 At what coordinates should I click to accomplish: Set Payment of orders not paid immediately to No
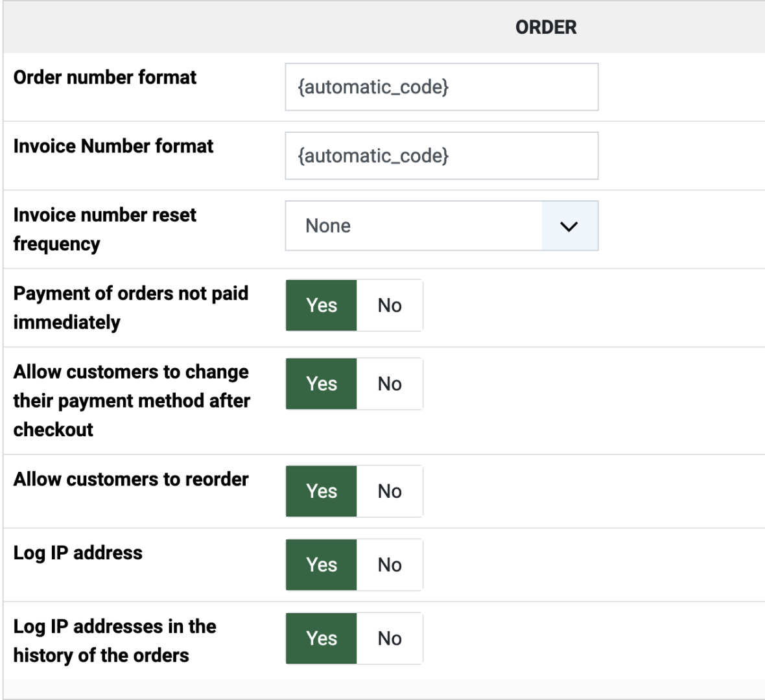point(390,305)
